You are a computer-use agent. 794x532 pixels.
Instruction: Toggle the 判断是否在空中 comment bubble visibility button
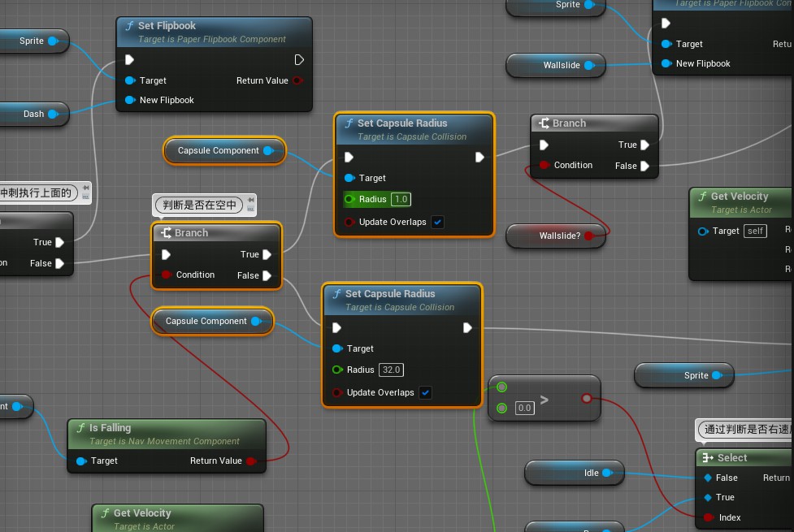250,210
